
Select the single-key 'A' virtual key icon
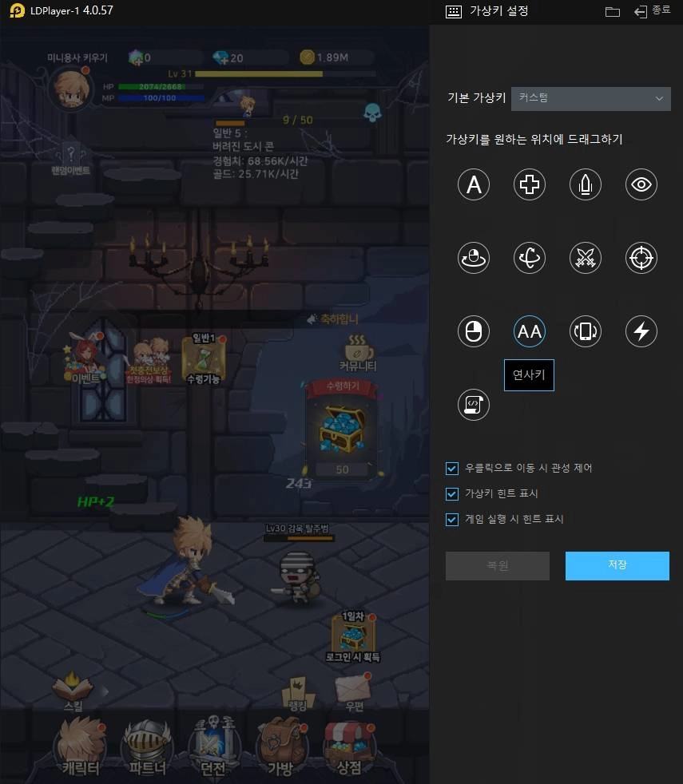click(474, 185)
